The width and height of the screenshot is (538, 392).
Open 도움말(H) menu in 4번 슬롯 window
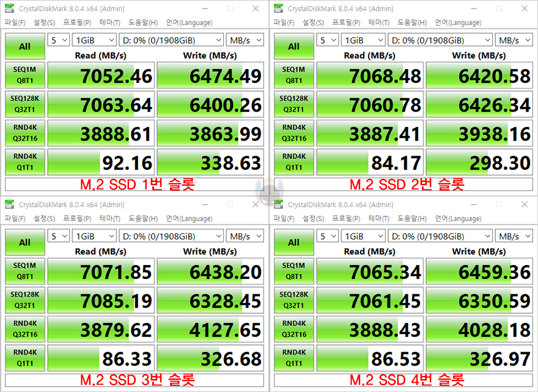[411, 219]
